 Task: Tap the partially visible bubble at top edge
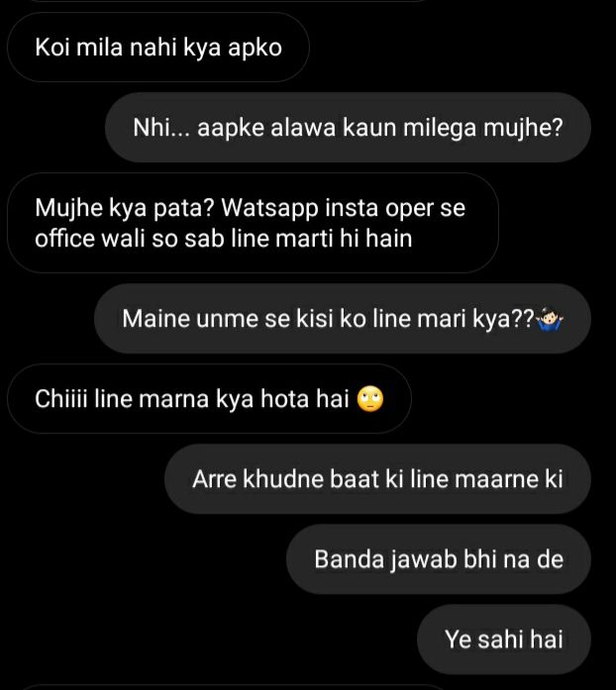229,1
